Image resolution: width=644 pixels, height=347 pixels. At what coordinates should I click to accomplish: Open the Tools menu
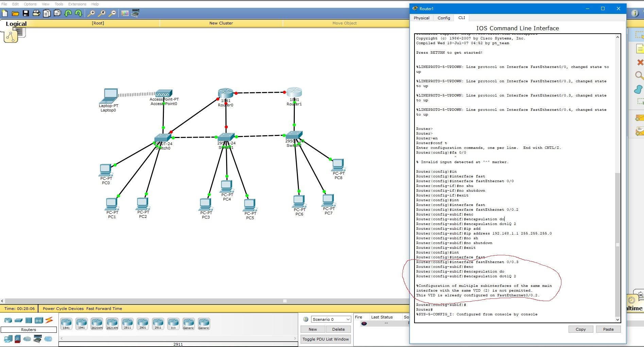[x=59, y=4]
